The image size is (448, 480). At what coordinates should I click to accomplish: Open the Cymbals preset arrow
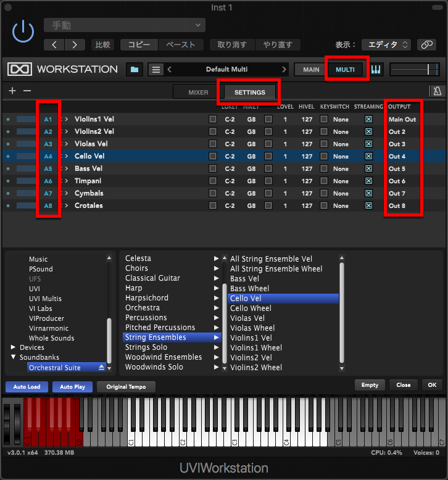tap(67, 193)
